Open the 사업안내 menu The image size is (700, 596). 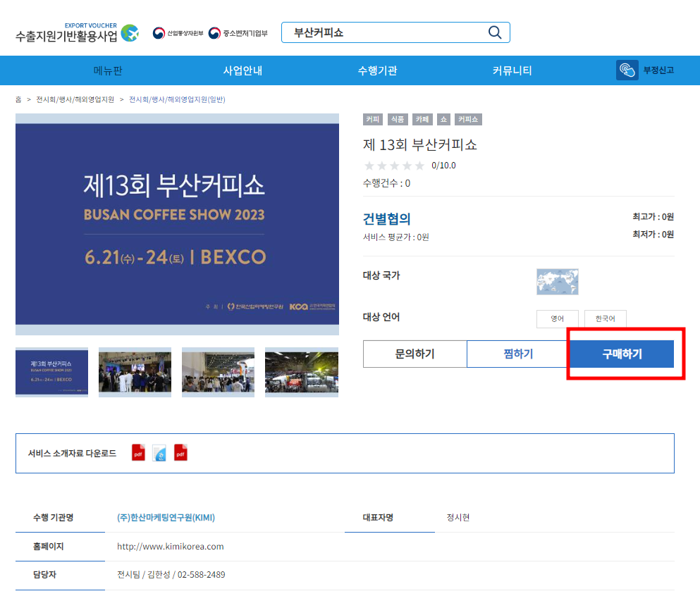coord(242,70)
